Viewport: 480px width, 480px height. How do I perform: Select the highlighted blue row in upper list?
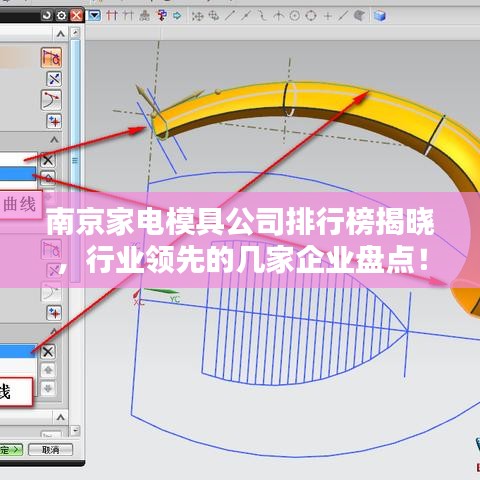tap(18, 174)
